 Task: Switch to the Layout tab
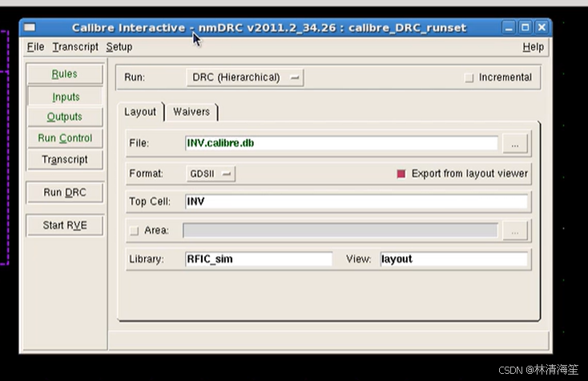click(x=140, y=111)
